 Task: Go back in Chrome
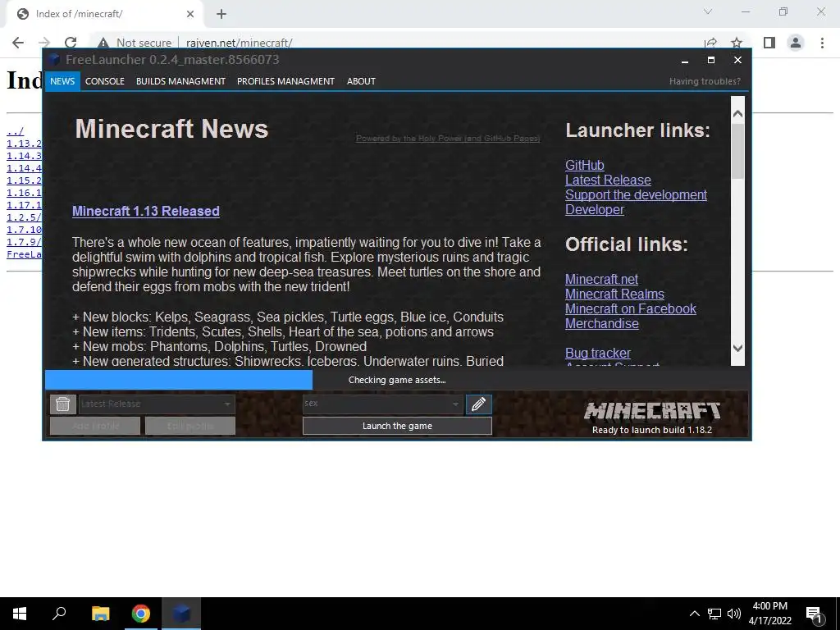point(18,43)
